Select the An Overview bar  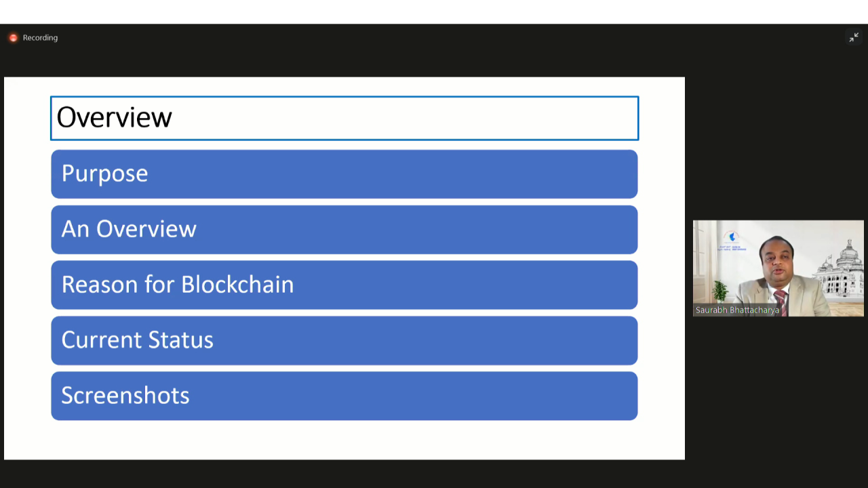point(344,230)
